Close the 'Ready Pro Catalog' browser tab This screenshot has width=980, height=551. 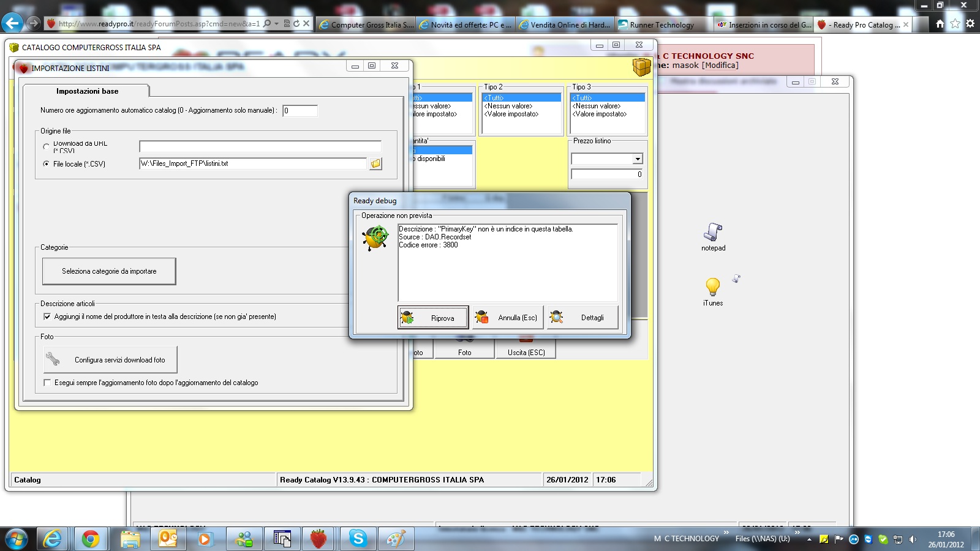point(906,24)
